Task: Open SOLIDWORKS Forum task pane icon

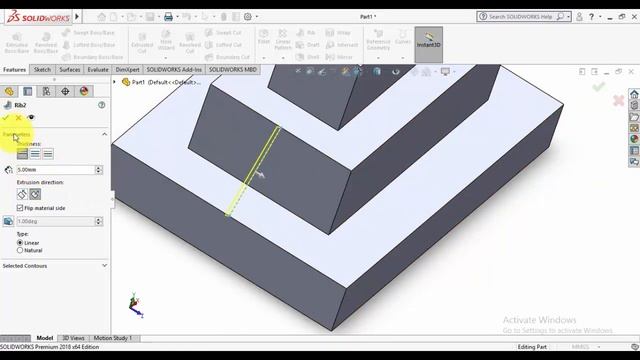Action: (x=634, y=162)
